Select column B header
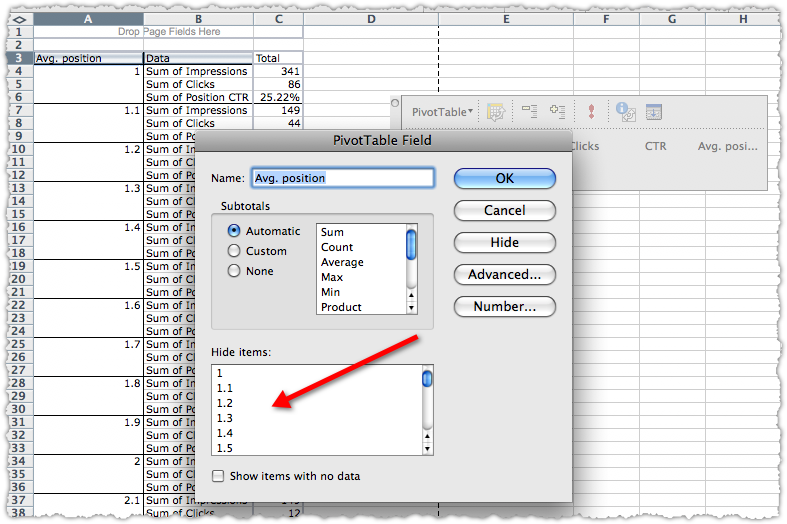The image size is (787, 524). coord(198,19)
